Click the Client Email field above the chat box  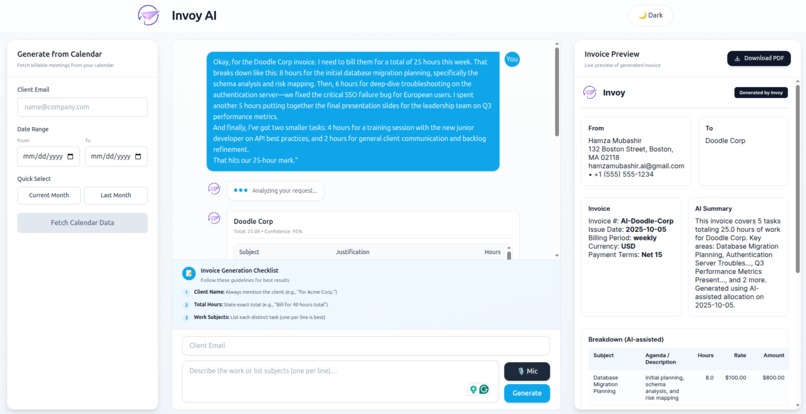(366, 346)
